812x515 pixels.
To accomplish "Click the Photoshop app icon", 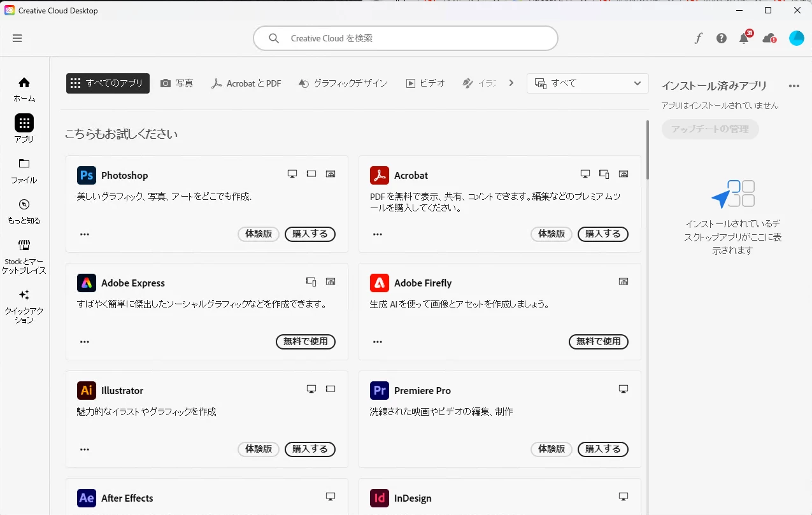I will point(87,175).
